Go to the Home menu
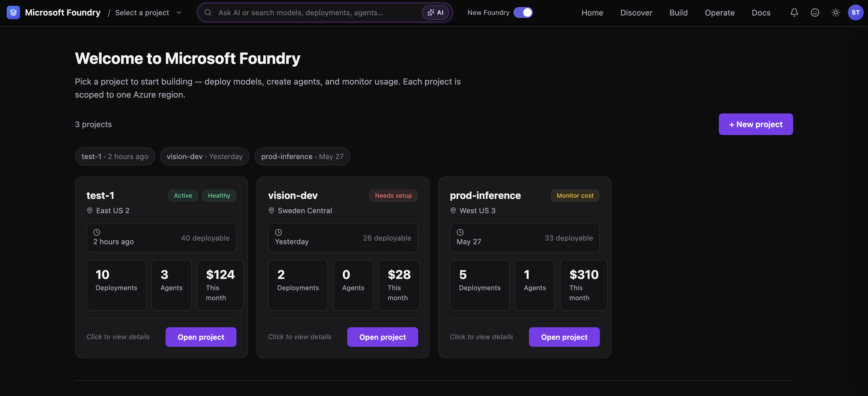Screen dimensions: 868x396 pos(592,12)
